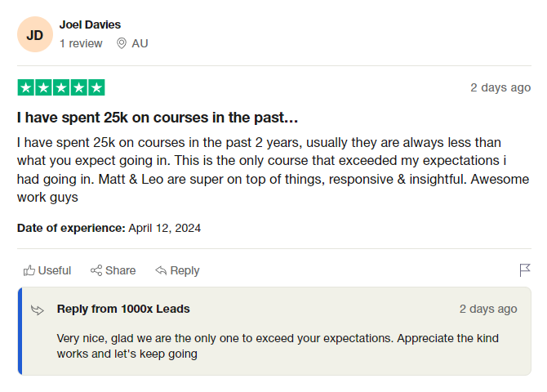Click the fifth green rating star
The width and height of the screenshot is (547, 392).
pos(96,87)
